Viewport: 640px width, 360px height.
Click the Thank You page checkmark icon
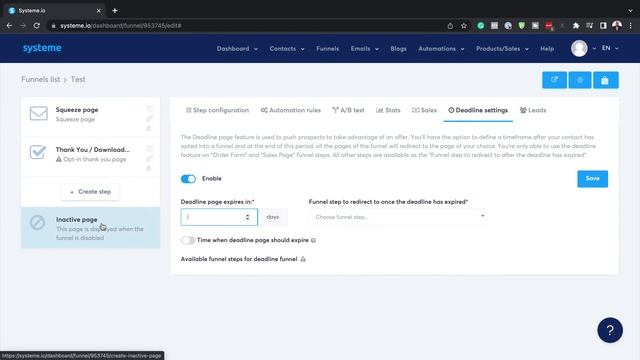(x=38, y=152)
